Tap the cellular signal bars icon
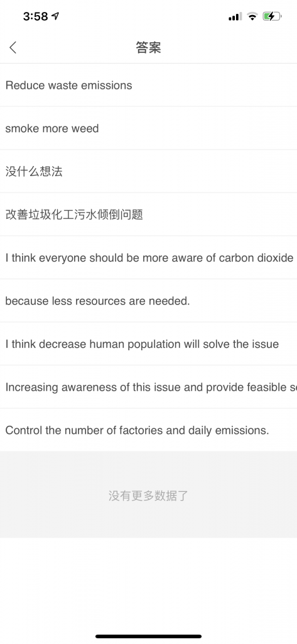Image resolution: width=297 pixels, height=644 pixels. coord(235,16)
